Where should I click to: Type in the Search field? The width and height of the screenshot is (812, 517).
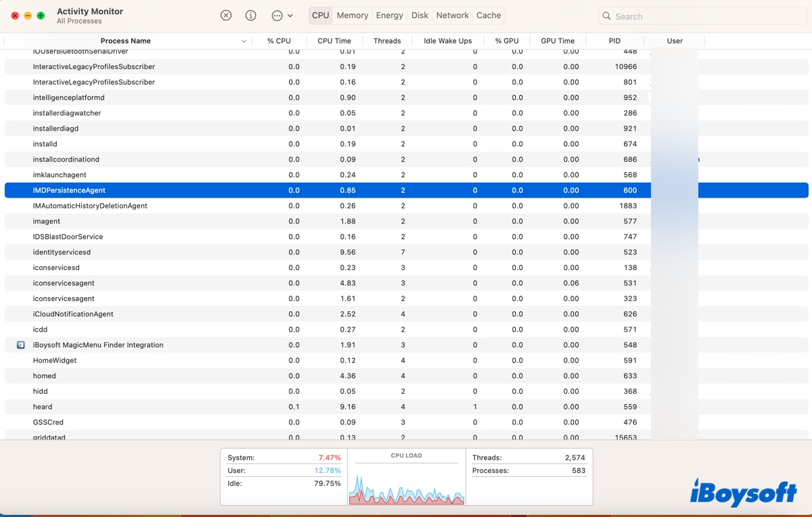(x=704, y=16)
